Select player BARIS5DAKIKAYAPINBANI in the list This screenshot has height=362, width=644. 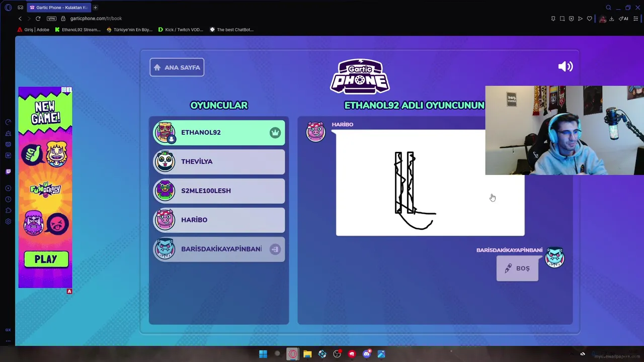(219, 249)
